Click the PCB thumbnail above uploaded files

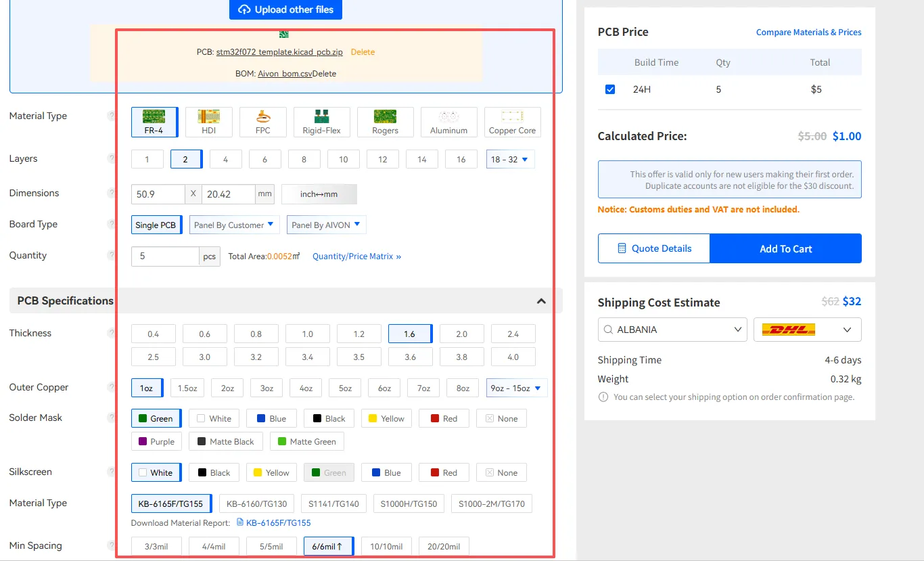(284, 34)
